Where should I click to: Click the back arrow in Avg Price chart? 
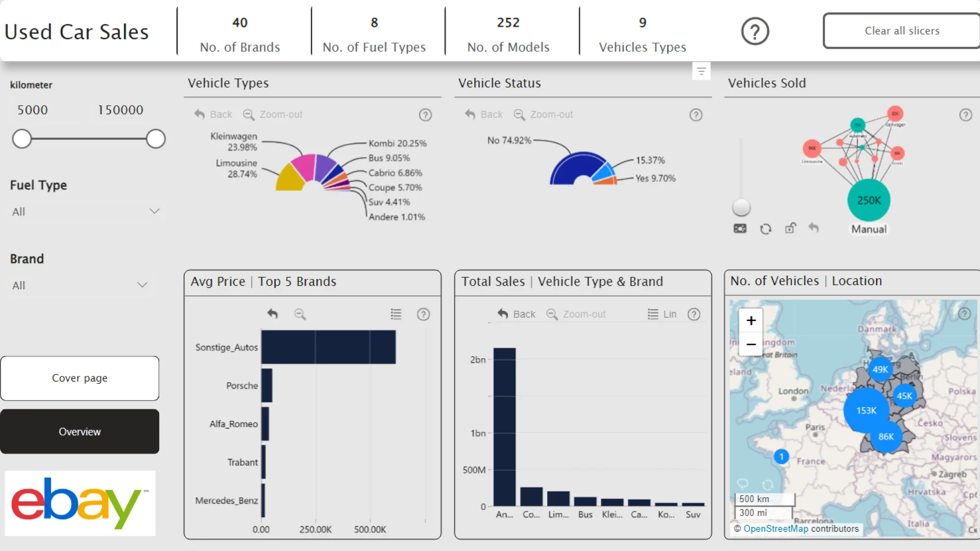click(x=273, y=314)
